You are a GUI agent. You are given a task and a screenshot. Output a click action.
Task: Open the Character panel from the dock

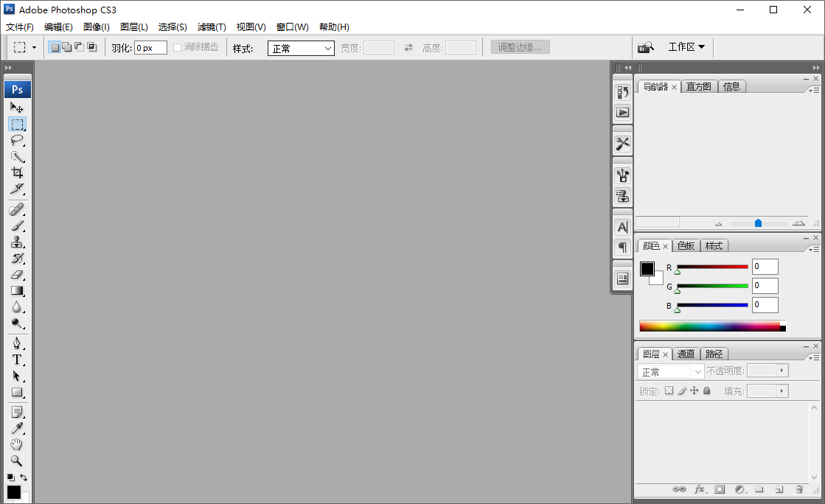tap(622, 228)
